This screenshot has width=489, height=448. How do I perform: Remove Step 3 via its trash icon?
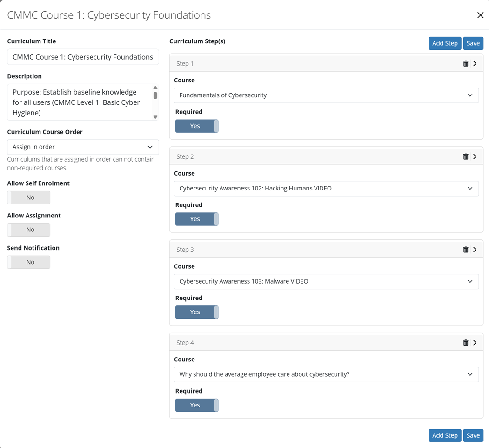466,250
